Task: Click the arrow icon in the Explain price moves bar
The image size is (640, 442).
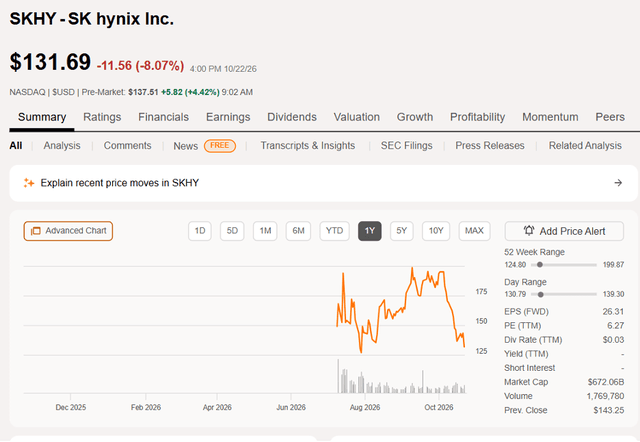Action: 618,183
